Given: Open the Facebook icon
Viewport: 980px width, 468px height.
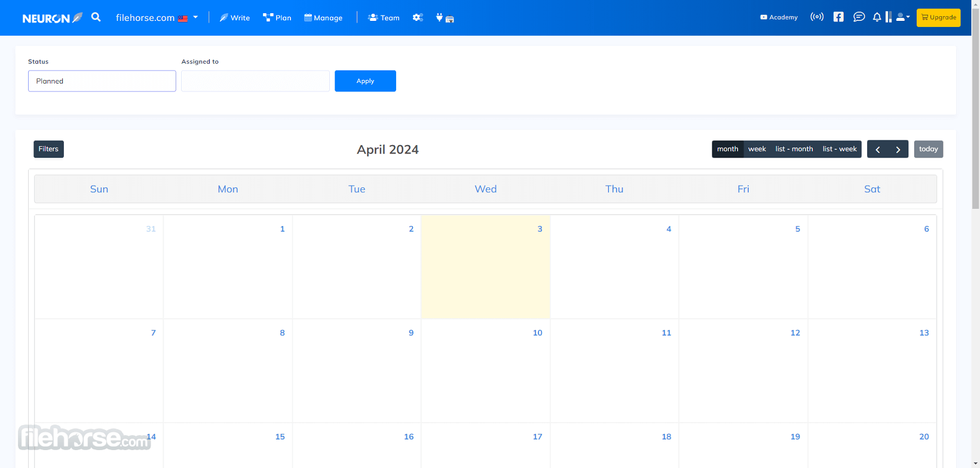Looking at the screenshot, I should coord(838,17).
